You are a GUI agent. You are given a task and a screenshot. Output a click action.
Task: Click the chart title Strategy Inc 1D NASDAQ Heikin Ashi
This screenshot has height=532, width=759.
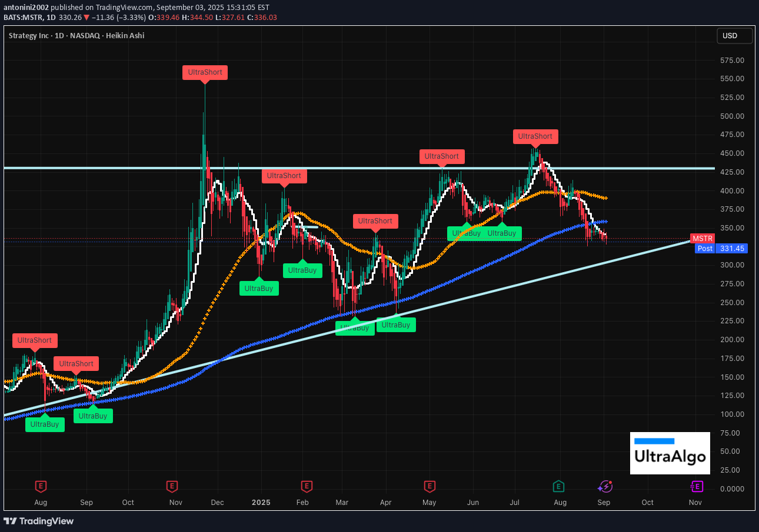point(76,36)
